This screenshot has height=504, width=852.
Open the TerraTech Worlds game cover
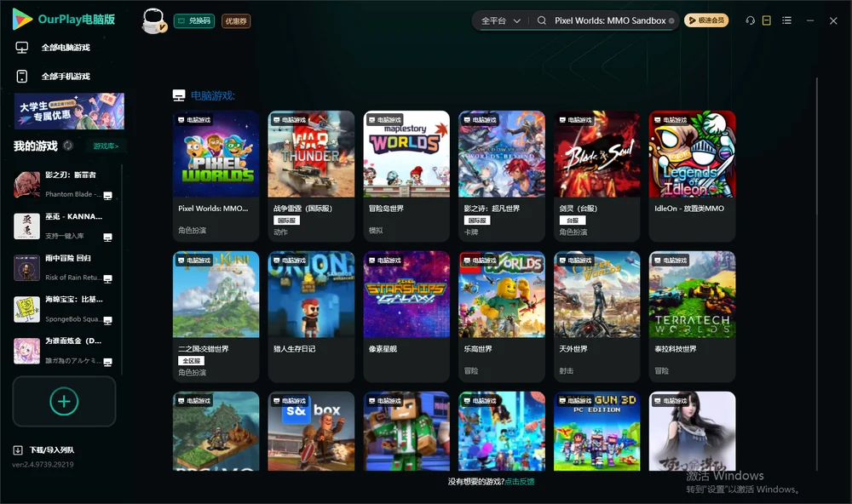[692, 295]
